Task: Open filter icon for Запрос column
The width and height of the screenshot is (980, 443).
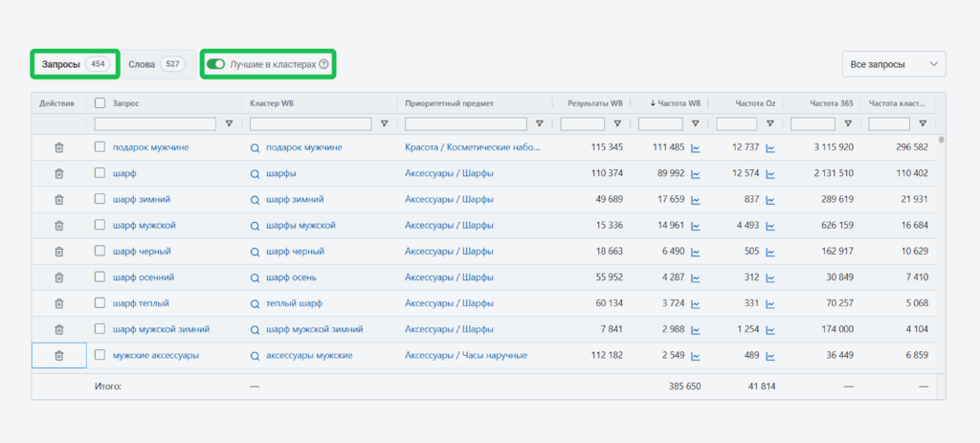Action: pyautogui.click(x=229, y=123)
